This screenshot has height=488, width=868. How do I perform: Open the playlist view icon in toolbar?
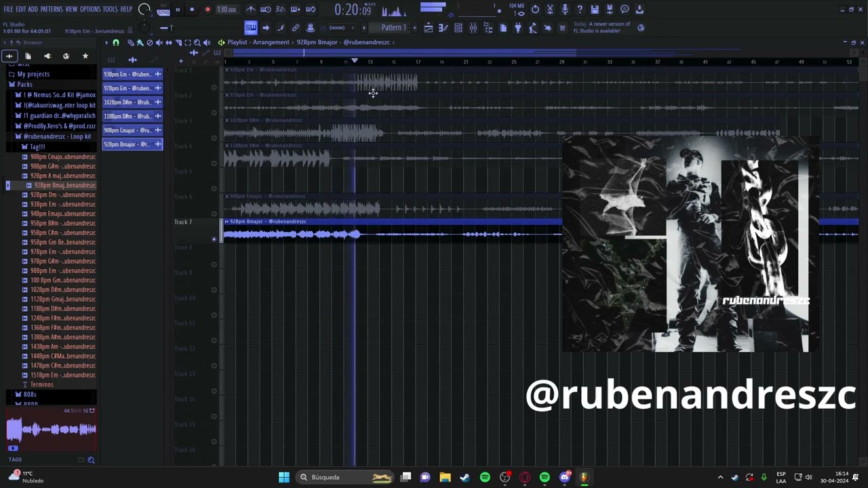click(x=429, y=28)
